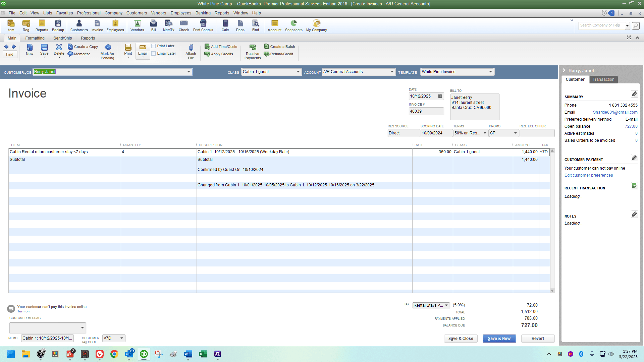Open the Print Checks icon
The width and height of the screenshot is (644, 362).
pos(203,25)
